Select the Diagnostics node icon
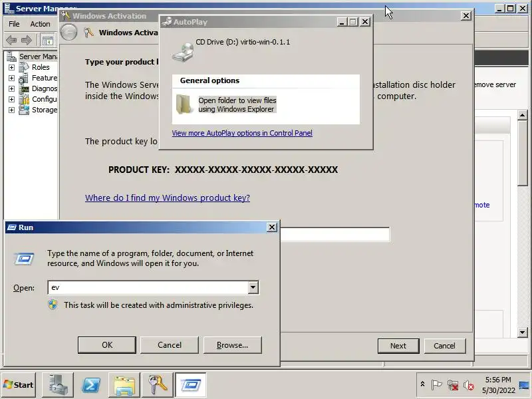 (x=24, y=89)
